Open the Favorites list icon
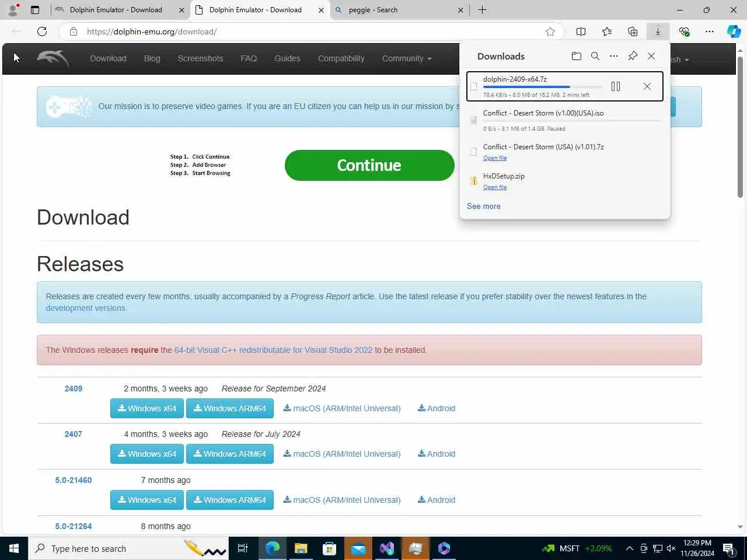 point(607,32)
